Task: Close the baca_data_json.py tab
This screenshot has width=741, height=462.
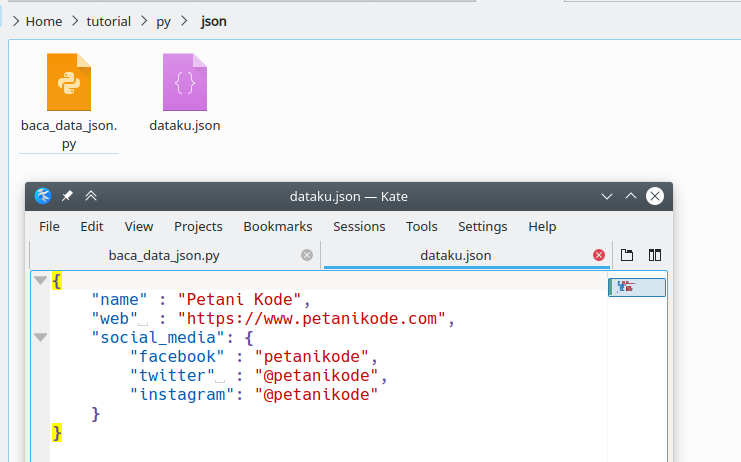Action: pyautogui.click(x=307, y=255)
